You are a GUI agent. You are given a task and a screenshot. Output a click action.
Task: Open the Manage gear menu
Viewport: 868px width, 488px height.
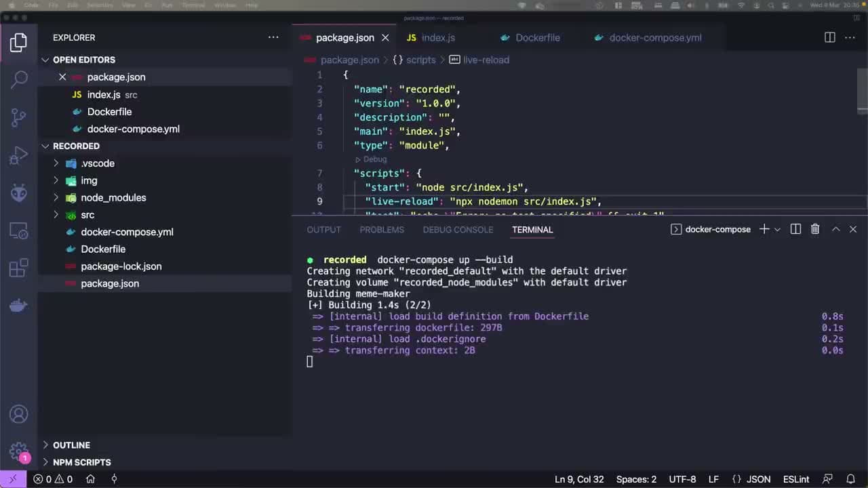tap(19, 451)
